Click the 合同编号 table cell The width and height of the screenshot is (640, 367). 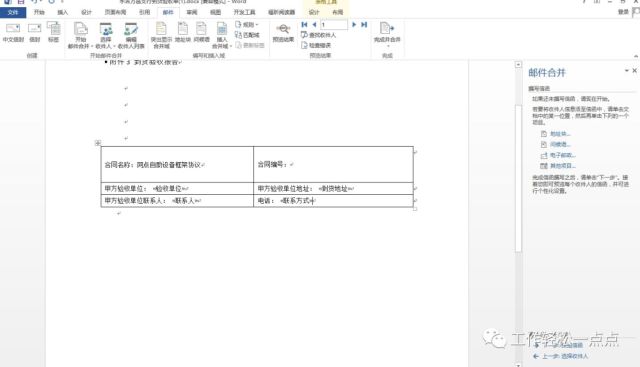click(333, 165)
